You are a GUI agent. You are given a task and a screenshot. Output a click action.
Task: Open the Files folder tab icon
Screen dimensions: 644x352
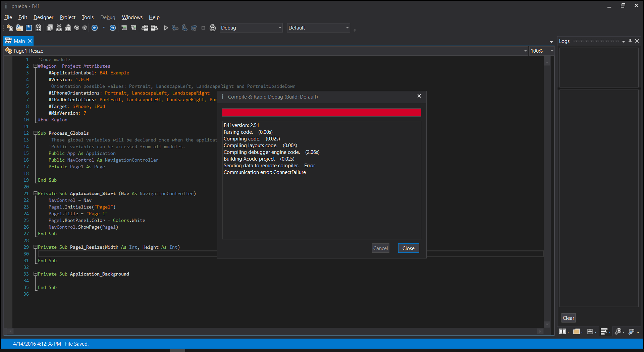[x=576, y=331]
